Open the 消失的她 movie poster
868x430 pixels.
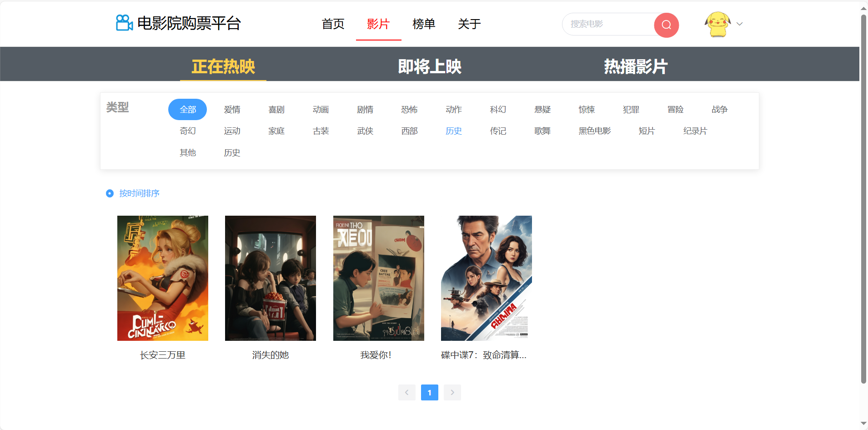(271, 278)
